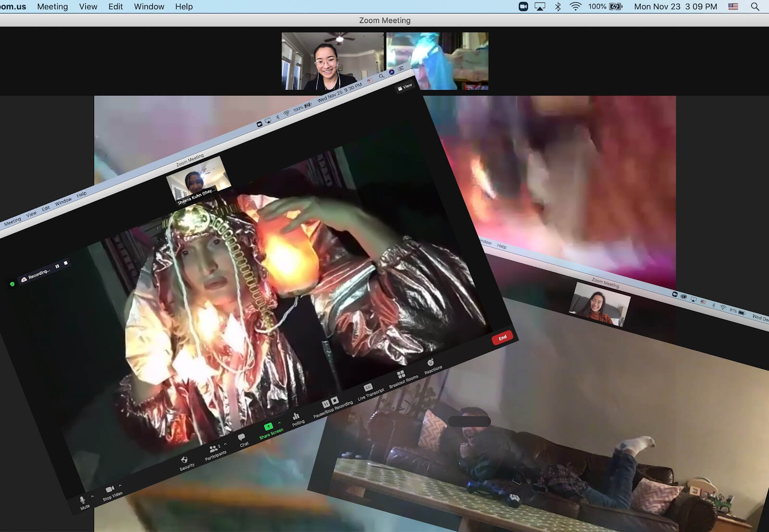
Task: Open Help menu in tilted Zoom window
Action: tap(82, 194)
